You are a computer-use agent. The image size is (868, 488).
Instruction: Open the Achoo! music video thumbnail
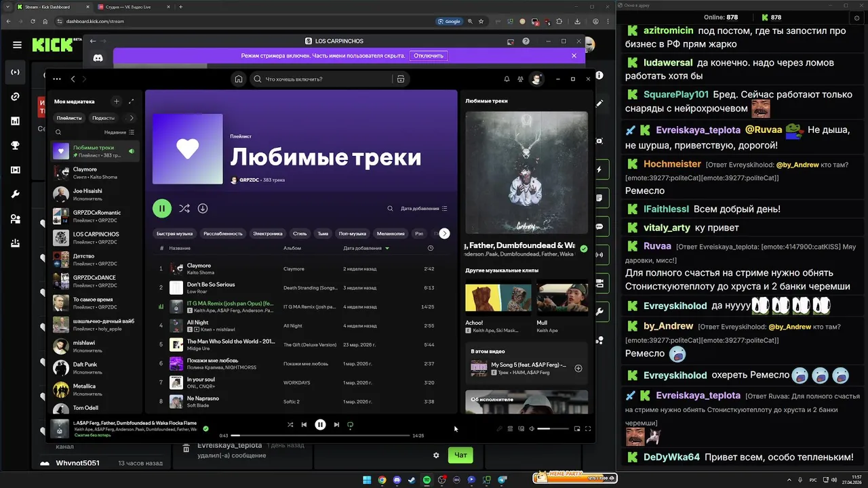click(x=498, y=298)
